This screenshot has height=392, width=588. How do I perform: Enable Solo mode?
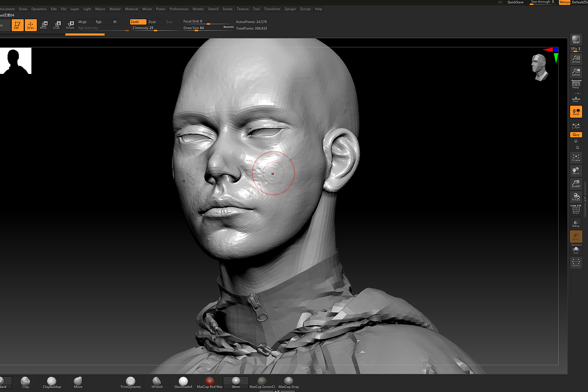click(x=576, y=250)
